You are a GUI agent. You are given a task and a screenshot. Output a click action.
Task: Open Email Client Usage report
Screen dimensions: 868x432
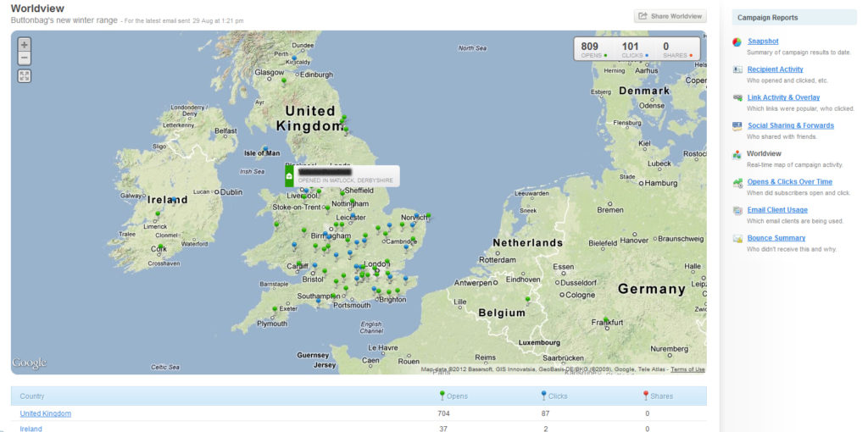pyautogui.click(x=777, y=210)
